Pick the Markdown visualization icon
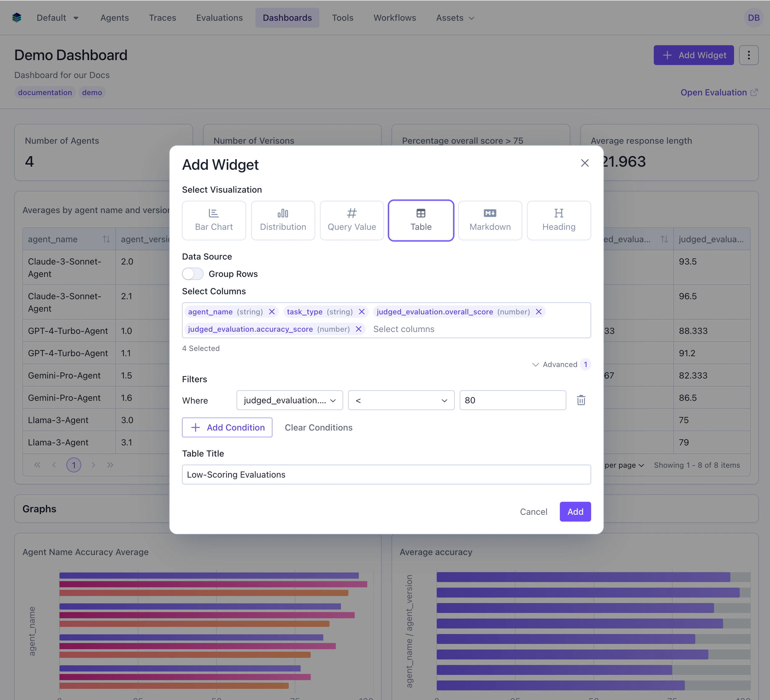Image resolution: width=770 pixels, height=700 pixels. [490, 213]
